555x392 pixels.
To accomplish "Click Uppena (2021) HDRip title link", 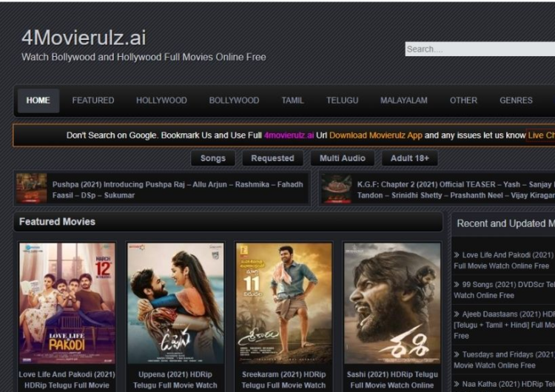I will [x=175, y=380].
